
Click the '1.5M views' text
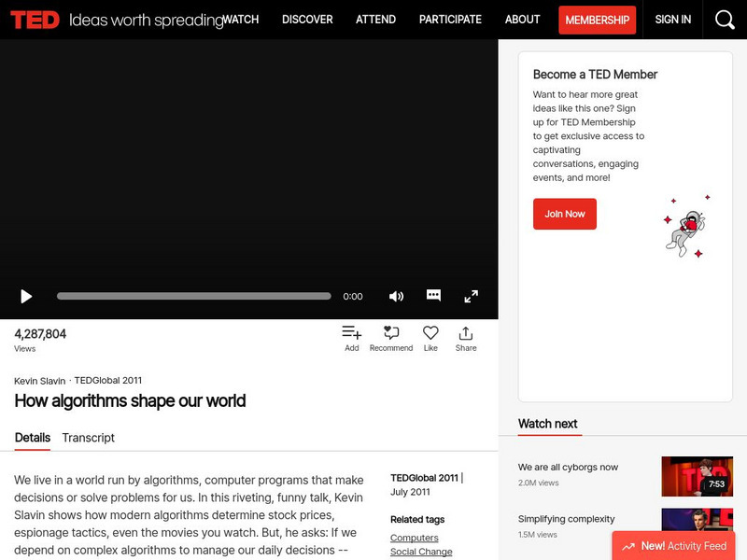coord(538,535)
